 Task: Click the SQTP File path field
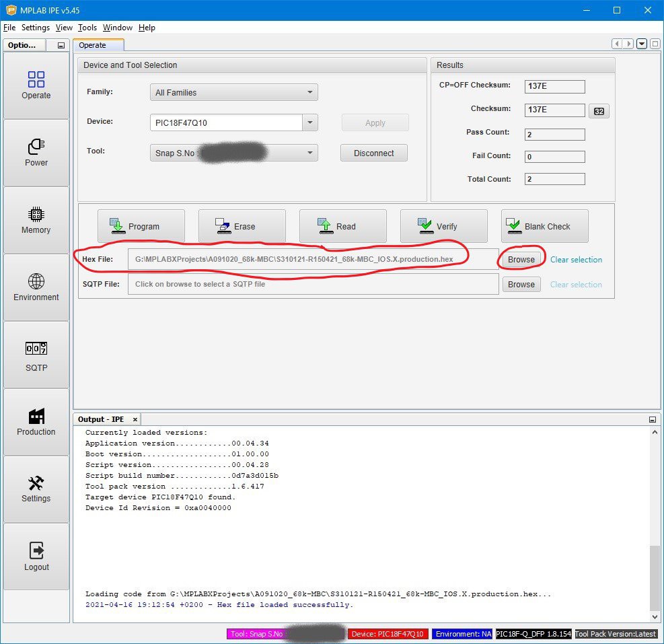[313, 284]
